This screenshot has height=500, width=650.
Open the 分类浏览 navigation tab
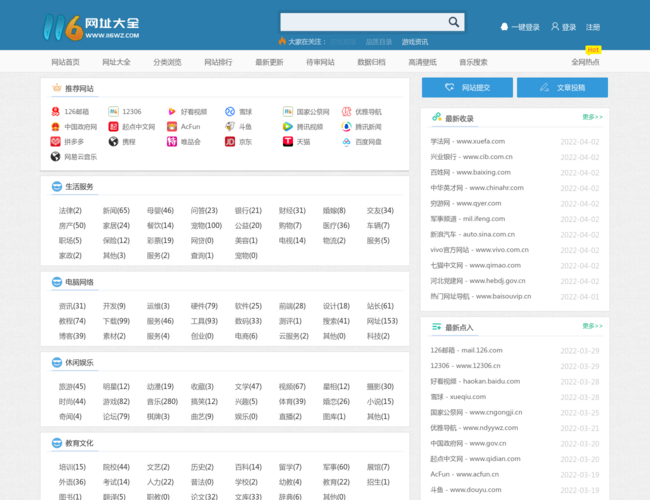point(167,62)
